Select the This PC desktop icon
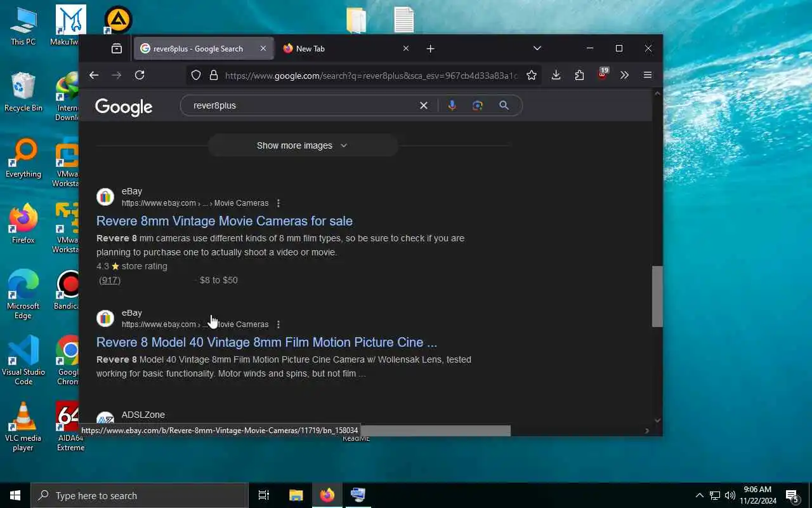The height and width of the screenshot is (508, 812). pos(23,26)
